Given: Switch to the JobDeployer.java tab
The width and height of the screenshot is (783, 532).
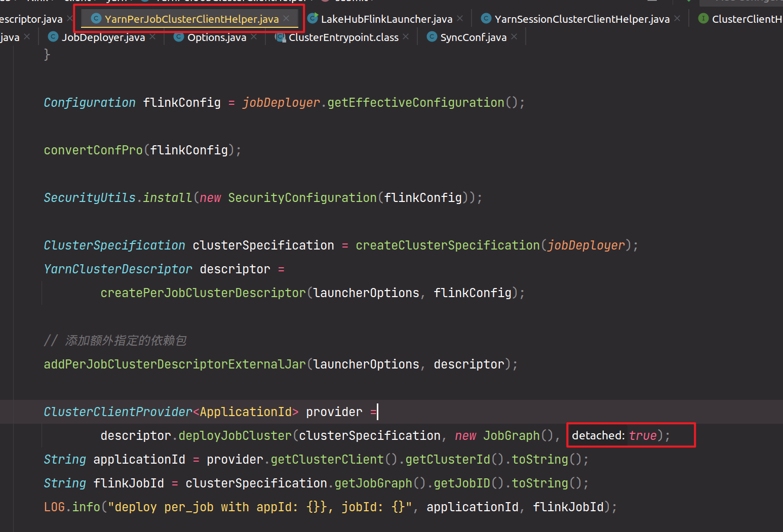Looking at the screenshot, I should point(103,37).
